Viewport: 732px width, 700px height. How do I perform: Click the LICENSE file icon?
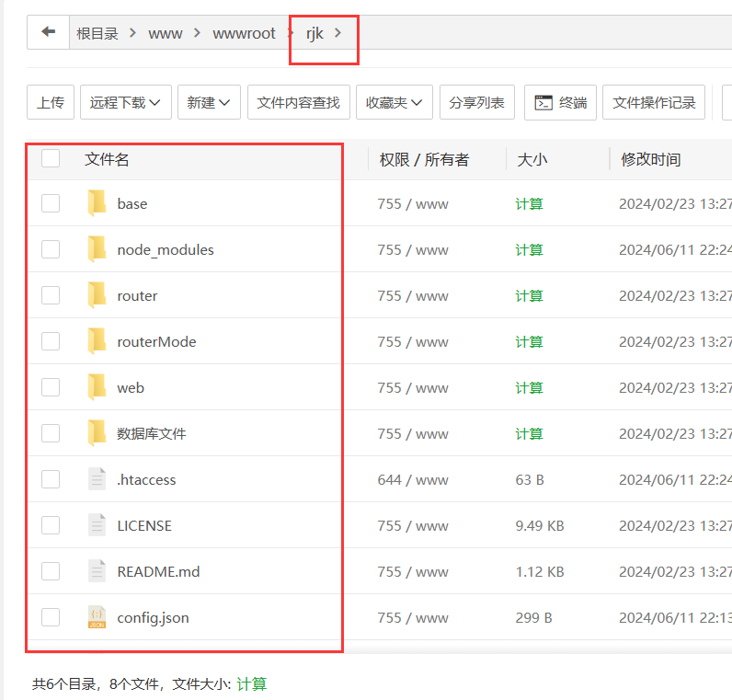[97, 525]
